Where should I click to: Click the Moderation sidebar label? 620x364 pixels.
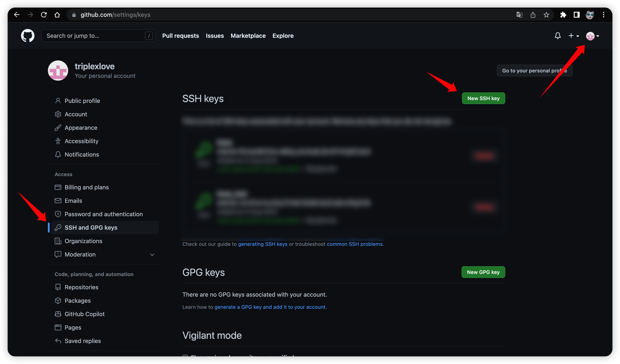click(80, 255)
